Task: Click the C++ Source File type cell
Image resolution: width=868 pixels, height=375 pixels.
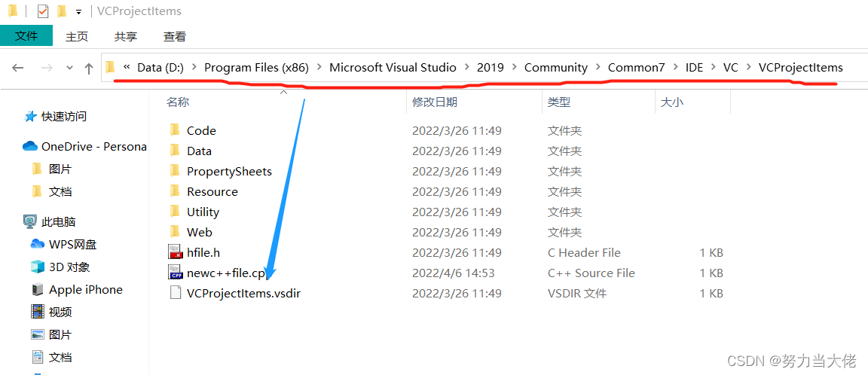Action: 591,273
